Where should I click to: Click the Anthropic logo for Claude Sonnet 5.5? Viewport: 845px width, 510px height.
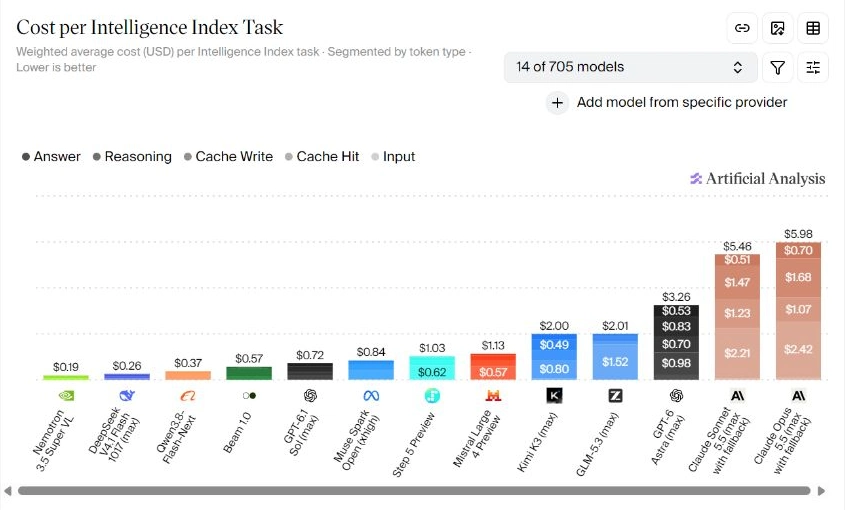[737, 396]
